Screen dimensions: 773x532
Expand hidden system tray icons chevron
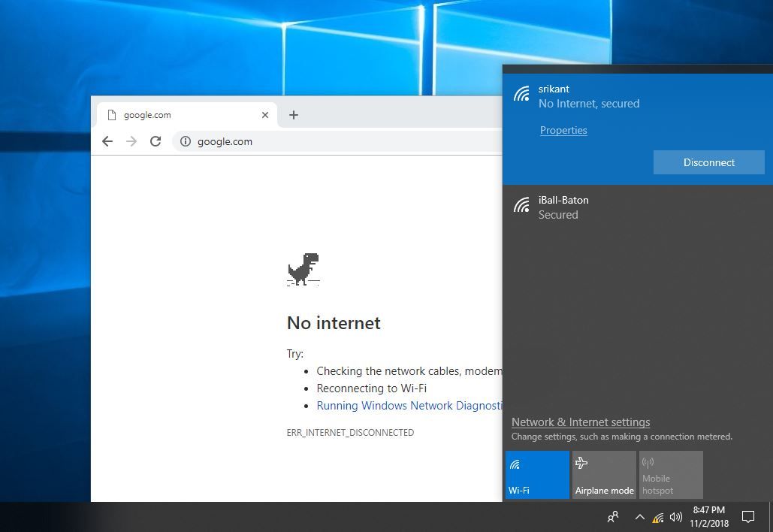coord(640,517)
